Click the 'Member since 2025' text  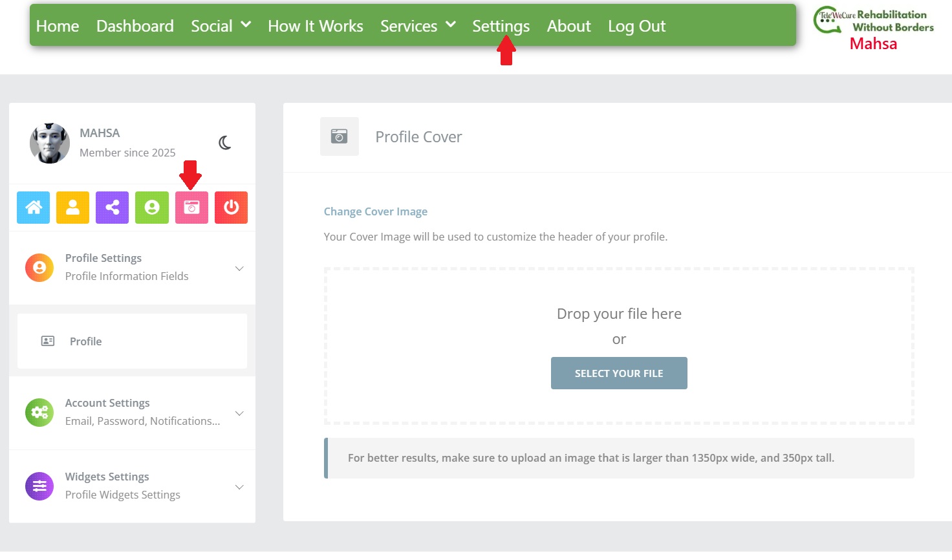point(127,153)
